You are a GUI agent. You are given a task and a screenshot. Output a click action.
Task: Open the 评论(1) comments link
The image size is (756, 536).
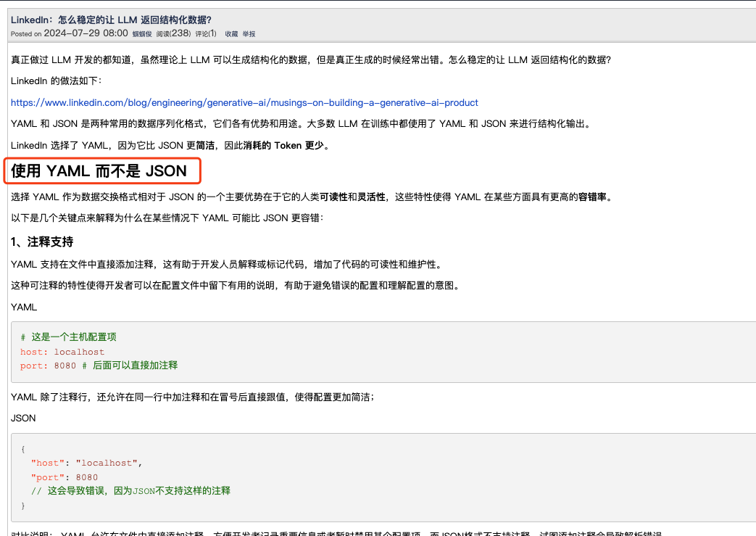pyautogui.click(x=206, y=34)
